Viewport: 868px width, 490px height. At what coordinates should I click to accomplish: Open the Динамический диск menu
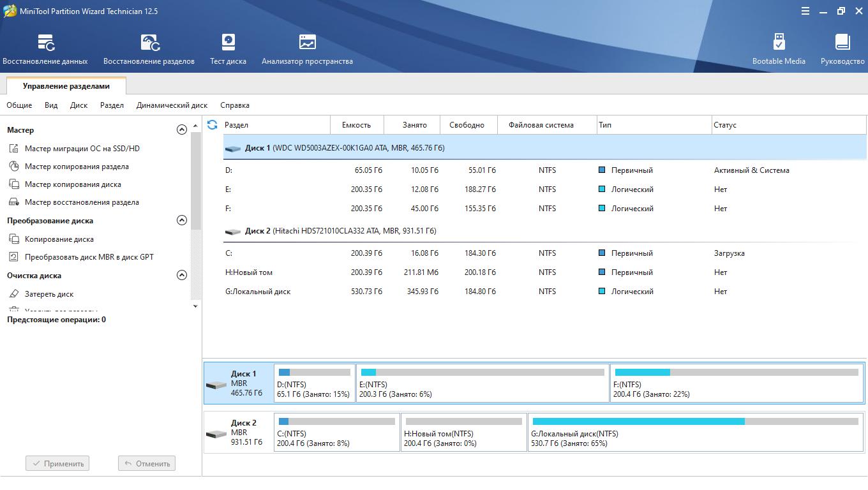point(172,105)
